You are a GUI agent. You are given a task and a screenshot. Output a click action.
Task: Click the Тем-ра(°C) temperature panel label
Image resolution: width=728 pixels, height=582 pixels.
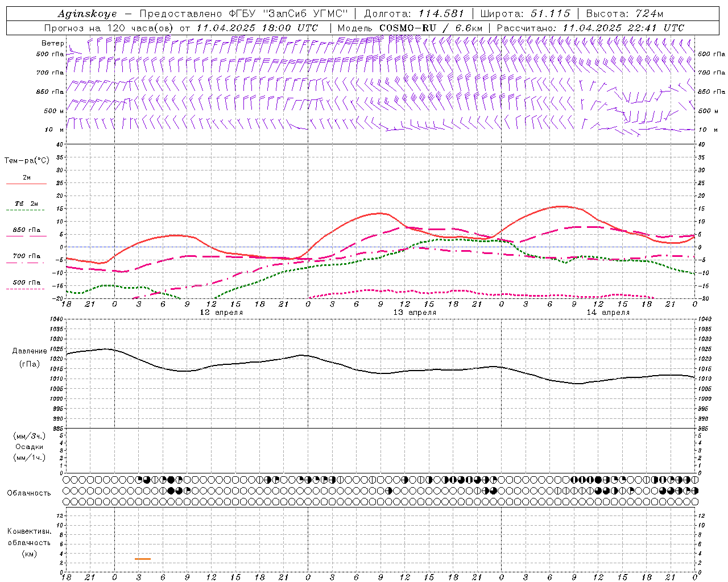point(27,161)
